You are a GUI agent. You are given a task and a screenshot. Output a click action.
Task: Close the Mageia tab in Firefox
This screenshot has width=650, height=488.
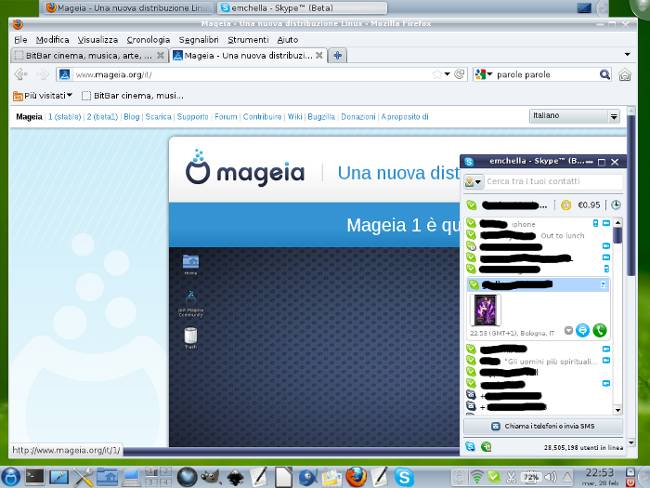[319, 55]
